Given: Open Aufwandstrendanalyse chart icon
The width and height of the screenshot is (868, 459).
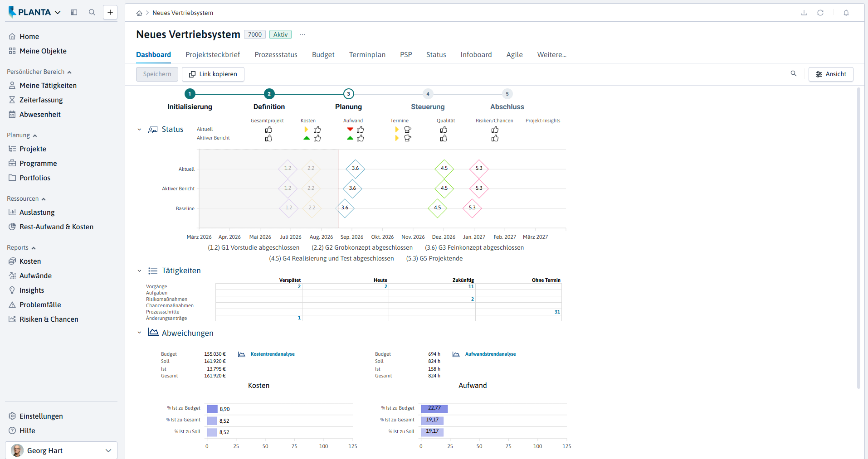Looking at the screenshot, I should click(x=456, y=354).
